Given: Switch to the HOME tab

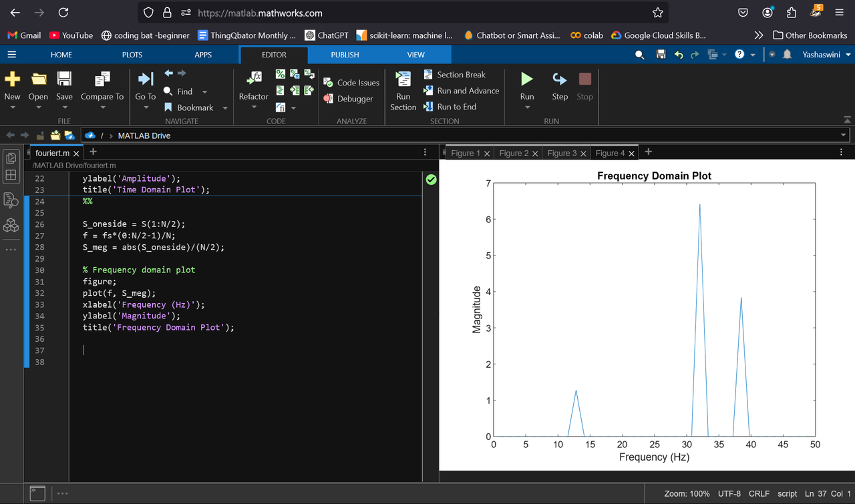Looking at the screenshot, I should tap(61, 55).
